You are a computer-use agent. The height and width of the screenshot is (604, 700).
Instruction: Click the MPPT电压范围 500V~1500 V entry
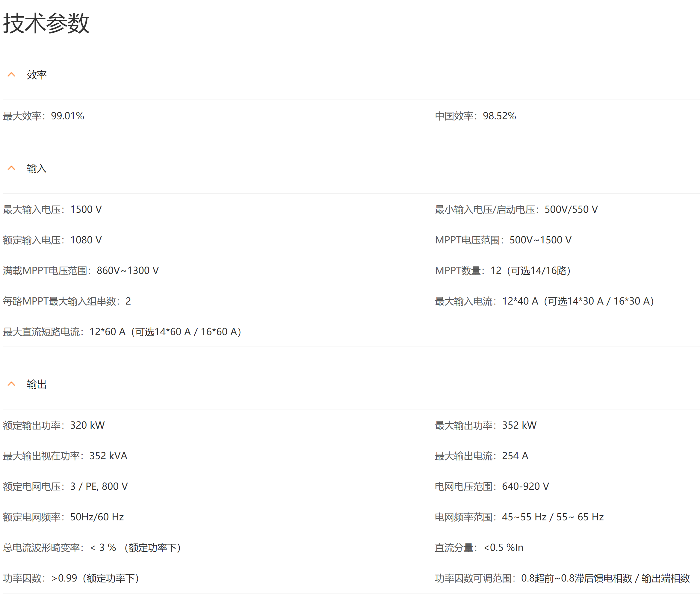(503, 240)
